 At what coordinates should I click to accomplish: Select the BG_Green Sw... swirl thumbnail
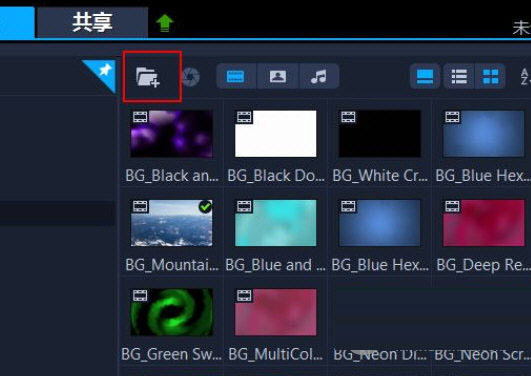[172, 312]
